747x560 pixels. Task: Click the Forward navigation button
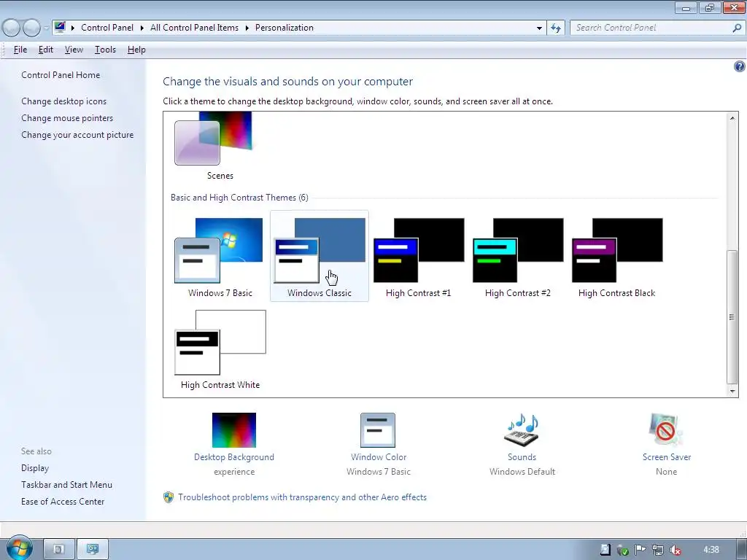tap(31, 28)
